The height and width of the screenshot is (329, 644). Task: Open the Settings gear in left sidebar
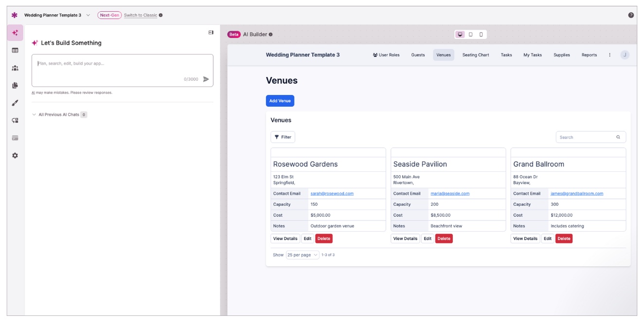tap(15, 155)
